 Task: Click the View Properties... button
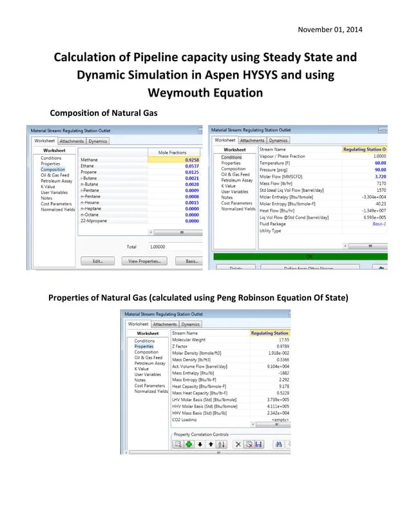coord(144,261)
